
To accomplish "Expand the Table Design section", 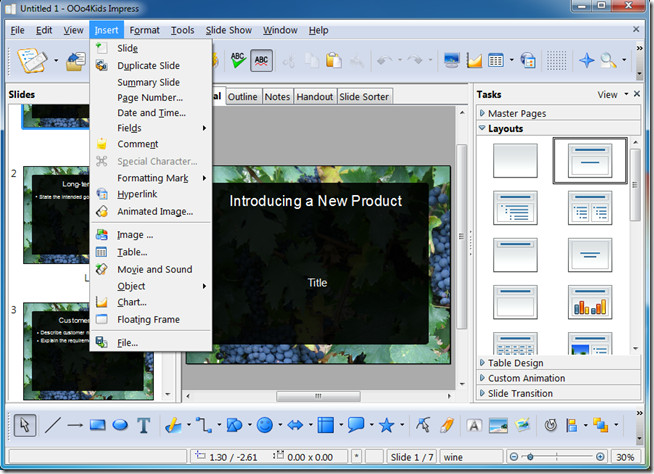I will (558, 363).
